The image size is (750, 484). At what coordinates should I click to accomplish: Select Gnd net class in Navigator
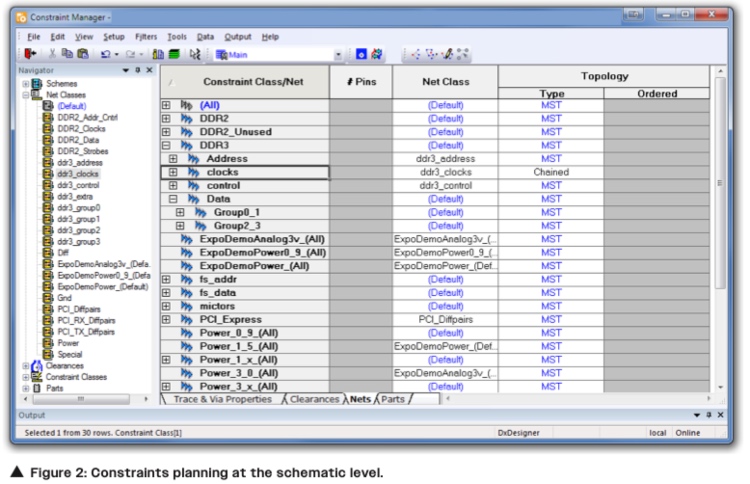coord(64,298)
